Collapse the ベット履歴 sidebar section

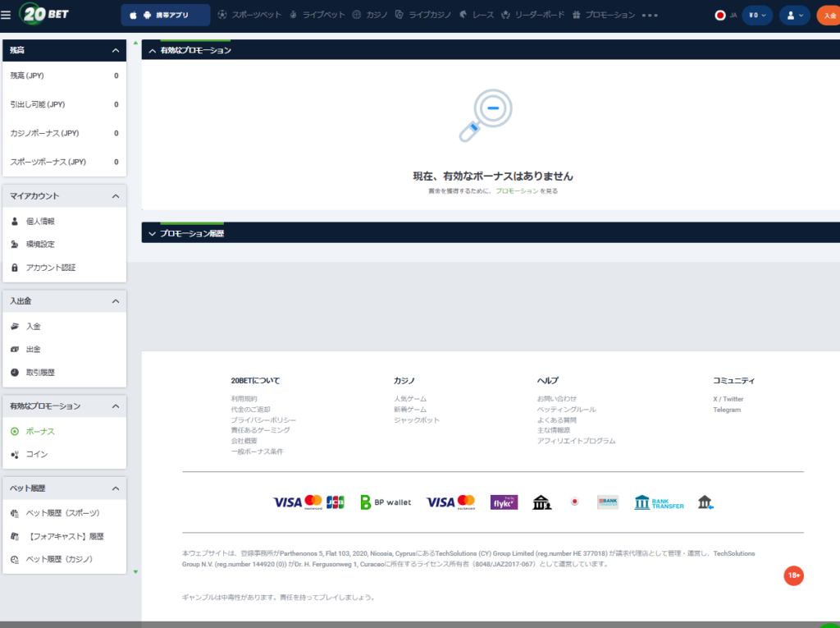[115, 488]
